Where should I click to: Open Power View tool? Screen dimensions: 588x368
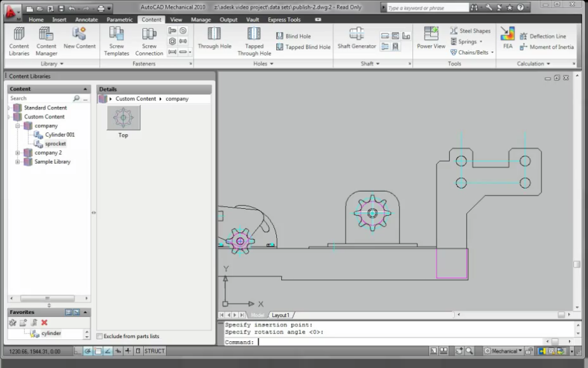(x=431, y=38)
